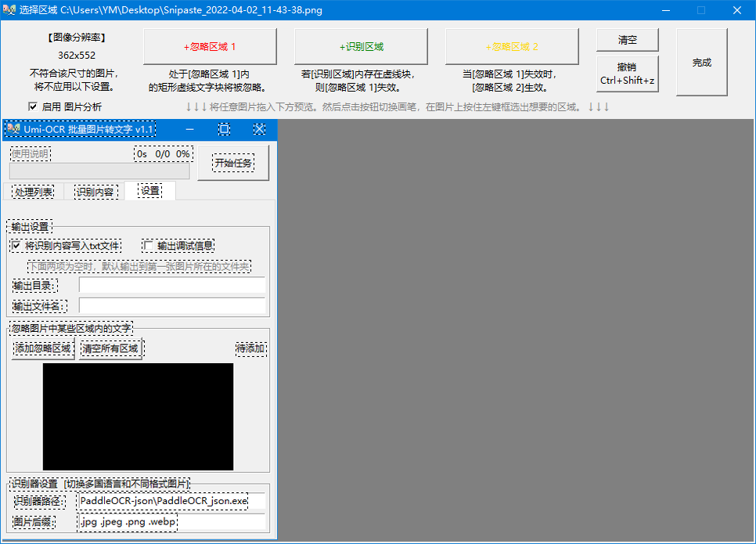
Task: Click 撤销 Ctrl+Shift+z to undo
Action: click(x=627, y=74)
